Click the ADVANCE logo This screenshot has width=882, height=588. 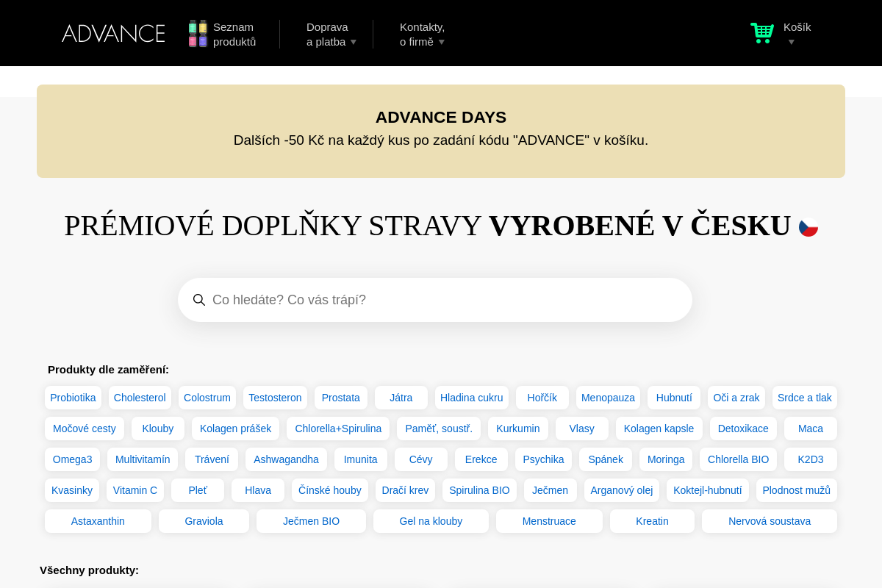pyautogui.click(x=113, y=34)
